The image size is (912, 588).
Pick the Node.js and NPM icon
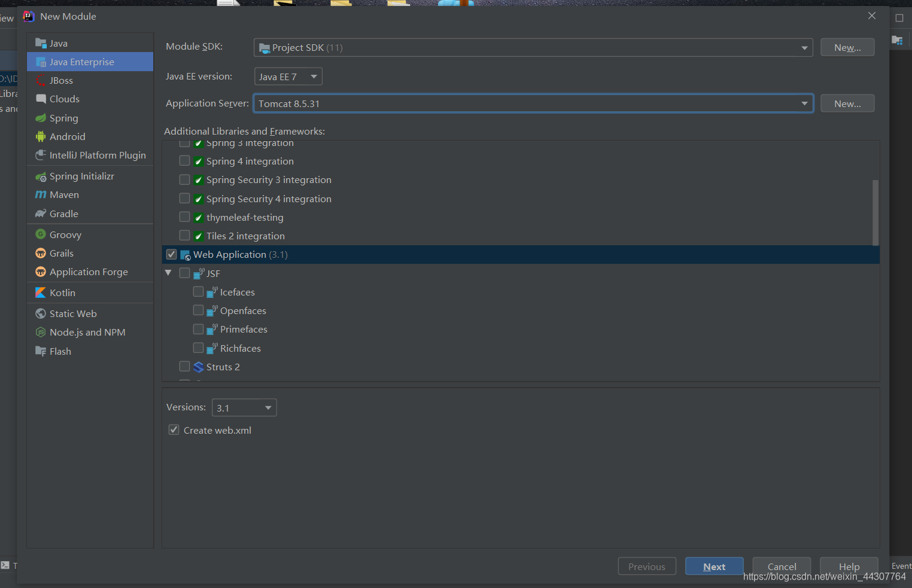coord(41,332)
